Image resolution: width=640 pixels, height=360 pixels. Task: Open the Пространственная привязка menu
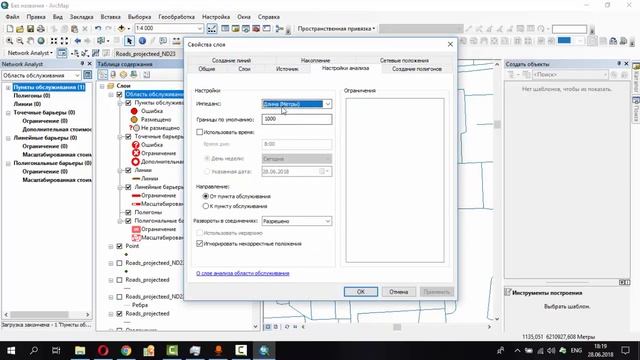tap(336, 29)
